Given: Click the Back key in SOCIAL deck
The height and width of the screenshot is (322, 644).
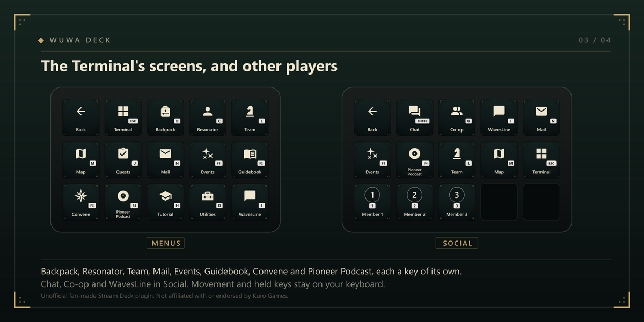Looking at the screenshot, I should coord(372,117).
